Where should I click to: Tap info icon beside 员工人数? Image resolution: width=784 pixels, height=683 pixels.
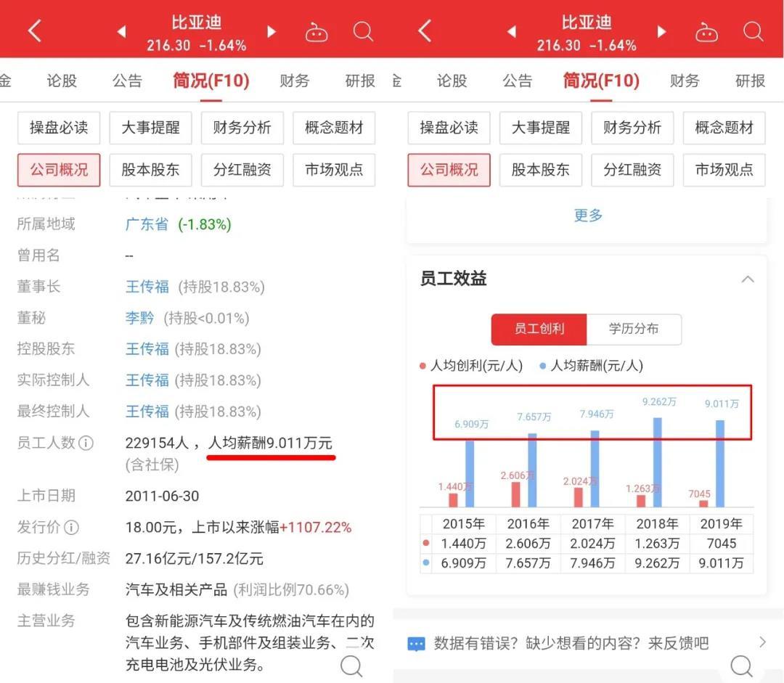pyautogui.click(x=86, y=443)
